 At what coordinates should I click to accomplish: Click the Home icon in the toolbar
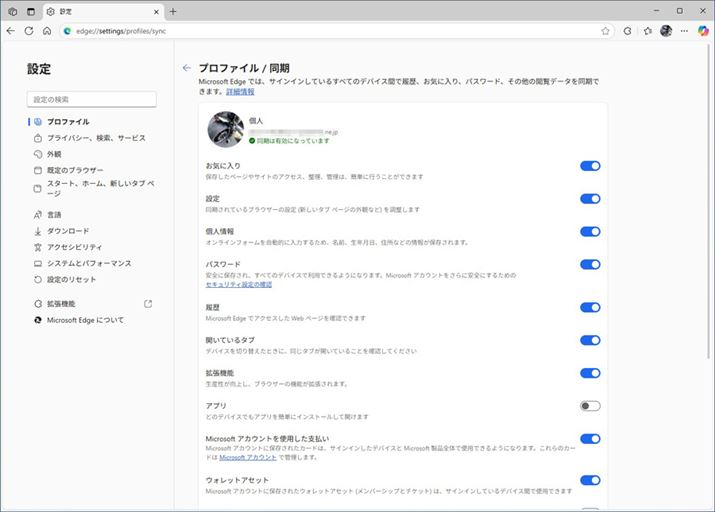[47, 31]
